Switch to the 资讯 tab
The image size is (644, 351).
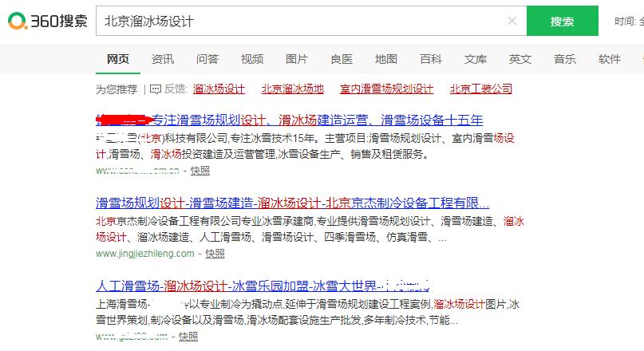(x=163, y=59)
